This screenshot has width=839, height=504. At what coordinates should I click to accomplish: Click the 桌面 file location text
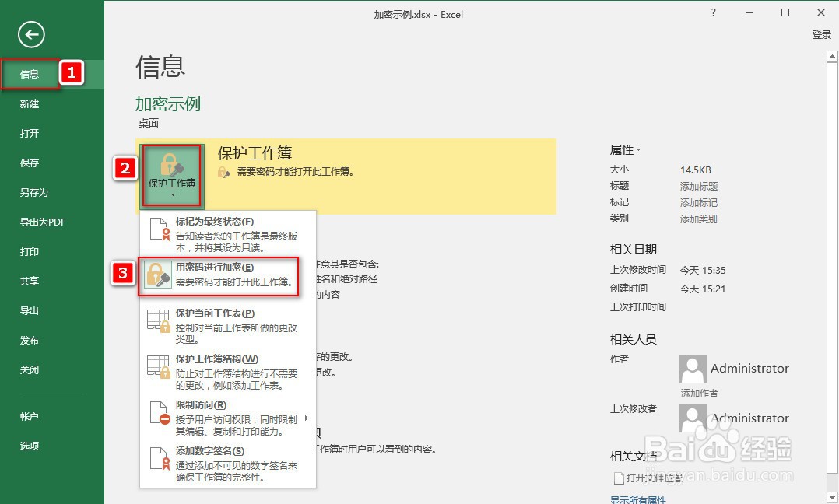click(x=148, y=124)
